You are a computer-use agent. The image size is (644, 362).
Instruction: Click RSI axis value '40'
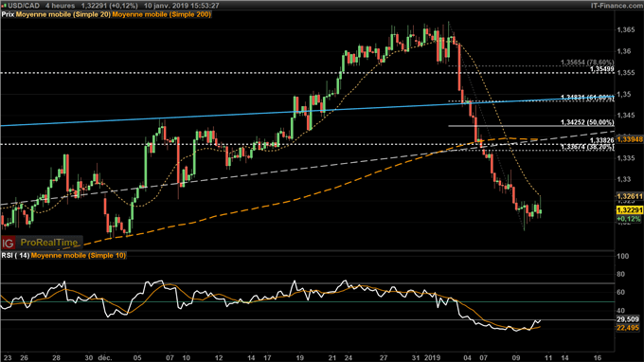621,311
